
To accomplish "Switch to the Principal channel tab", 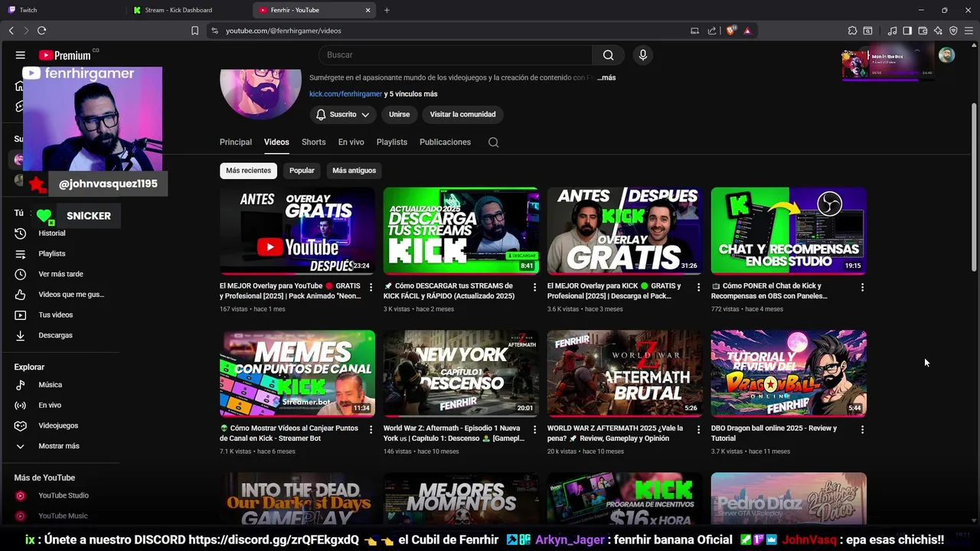I will click(x=236, y=142).
